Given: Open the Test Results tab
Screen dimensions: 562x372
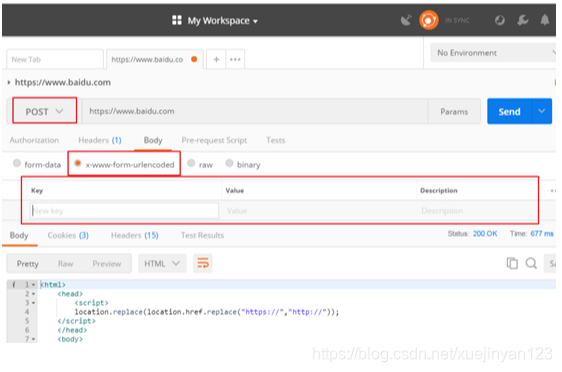Looking at the screenshot, I should 202,235.
